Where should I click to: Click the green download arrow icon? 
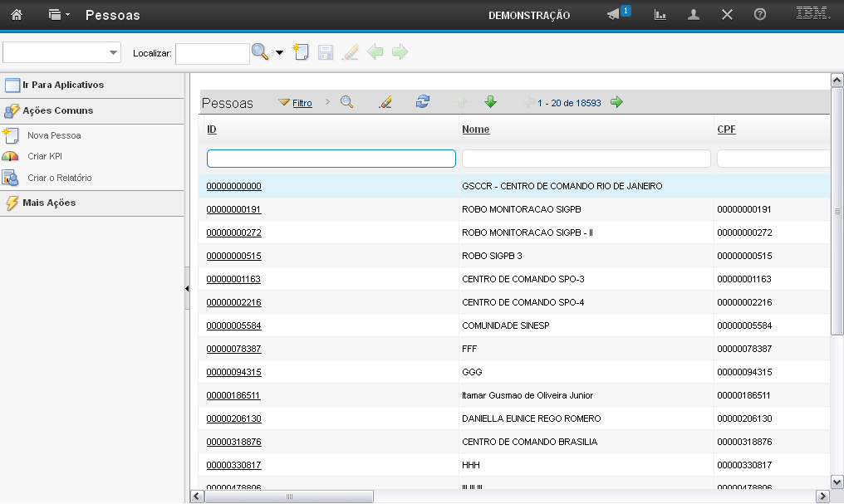click(490, 102)
